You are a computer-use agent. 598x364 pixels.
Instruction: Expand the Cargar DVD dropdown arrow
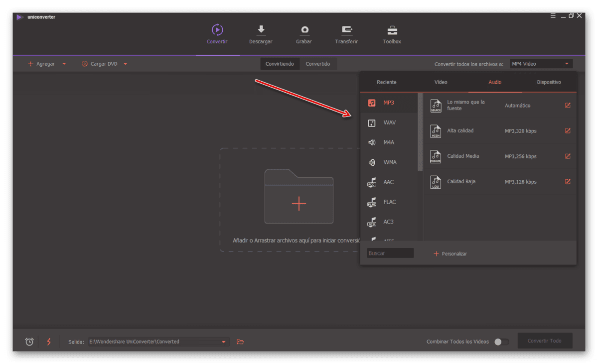(126, 64)
